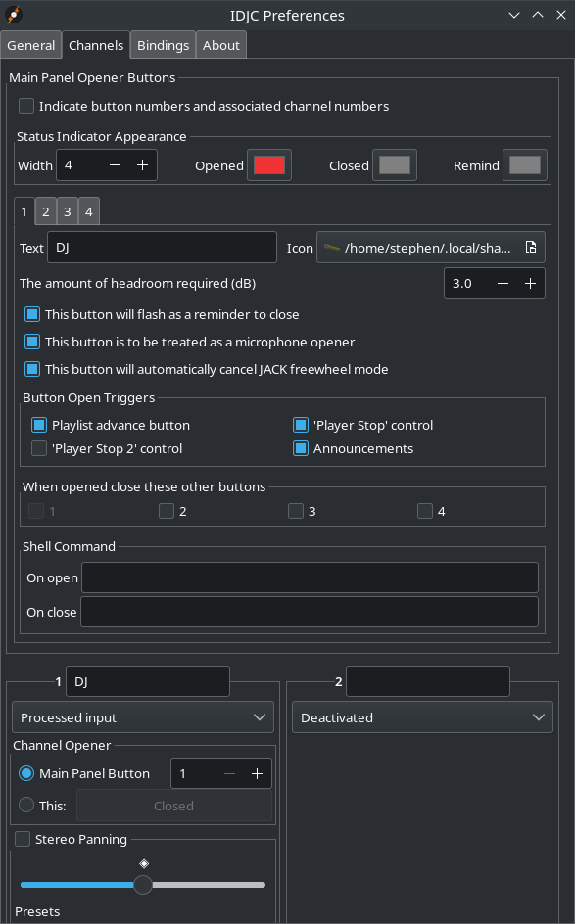The height and width of the screenshot is (924, 575).
Task: Click the 'Closed' channel toggle button
Action: (174, 806)
